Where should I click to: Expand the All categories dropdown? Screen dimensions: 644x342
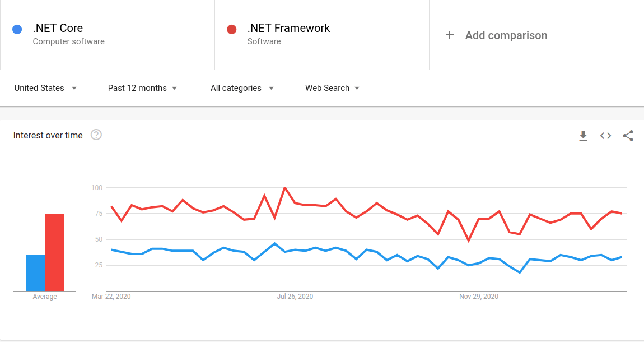pos(242,88)
